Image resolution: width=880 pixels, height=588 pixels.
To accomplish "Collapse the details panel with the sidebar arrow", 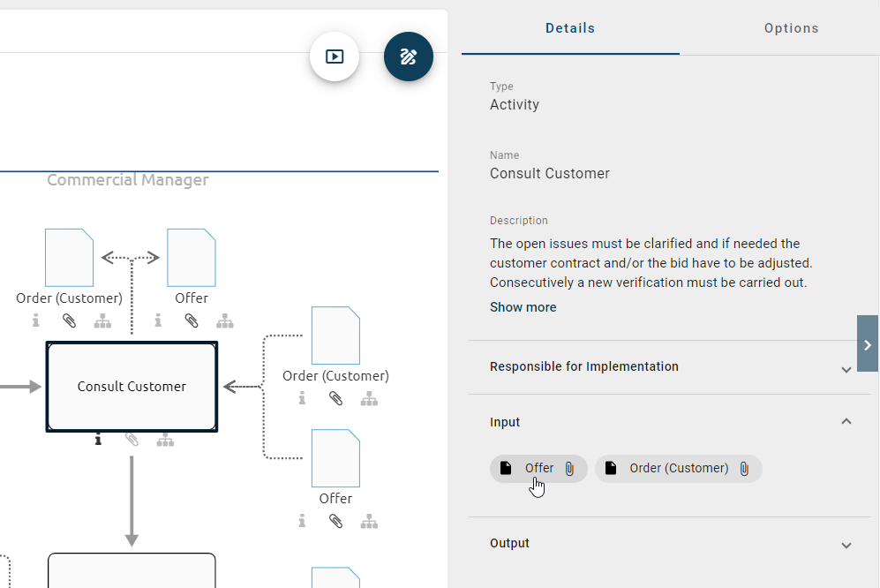I will point(868,344).
